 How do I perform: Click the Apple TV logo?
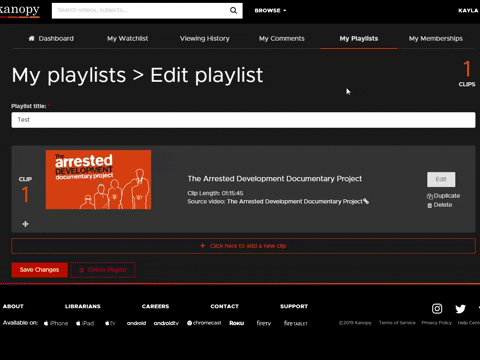(x=110, y=323)
